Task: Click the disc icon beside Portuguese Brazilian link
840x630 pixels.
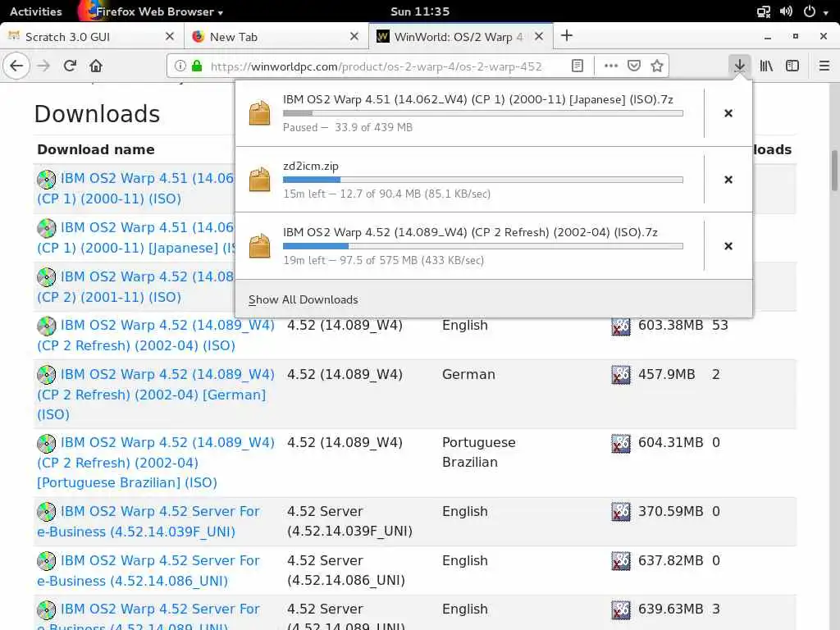Action: [47, 444]
